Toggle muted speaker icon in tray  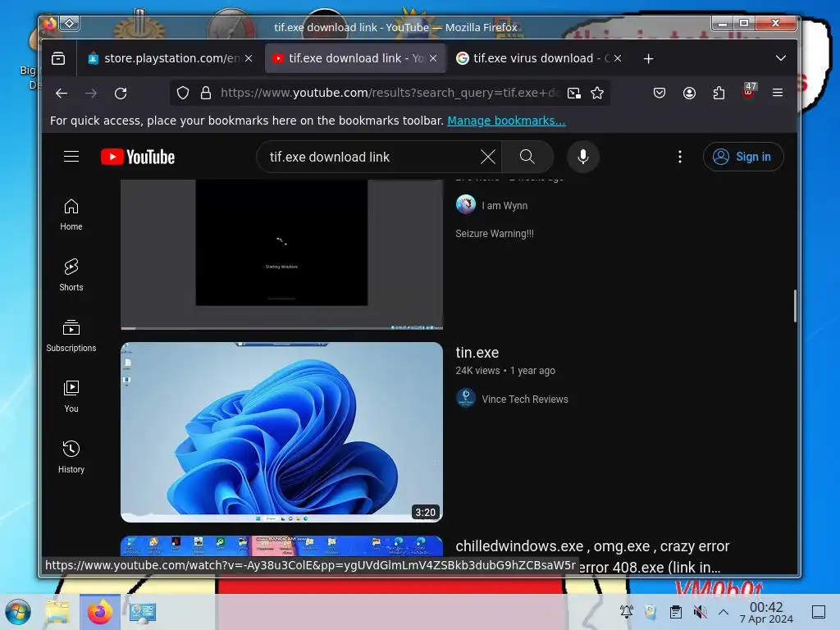point(700,612)
